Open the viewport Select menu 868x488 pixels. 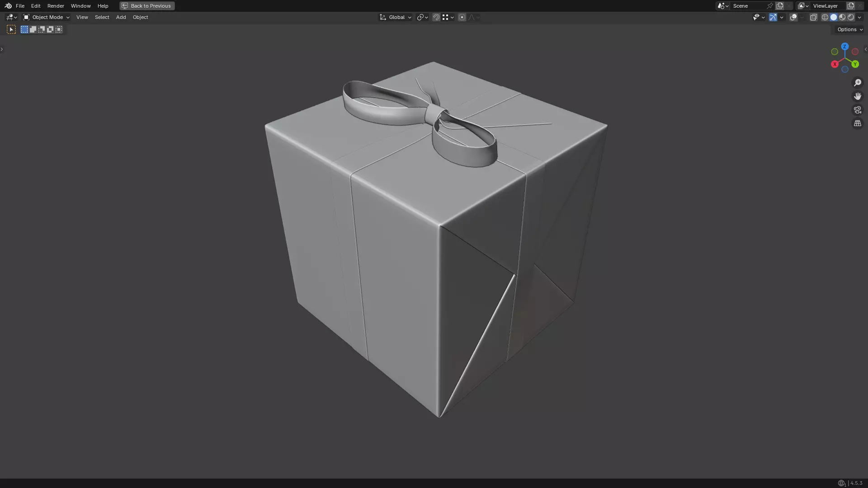pyautogui.click(x=102, y=17)
